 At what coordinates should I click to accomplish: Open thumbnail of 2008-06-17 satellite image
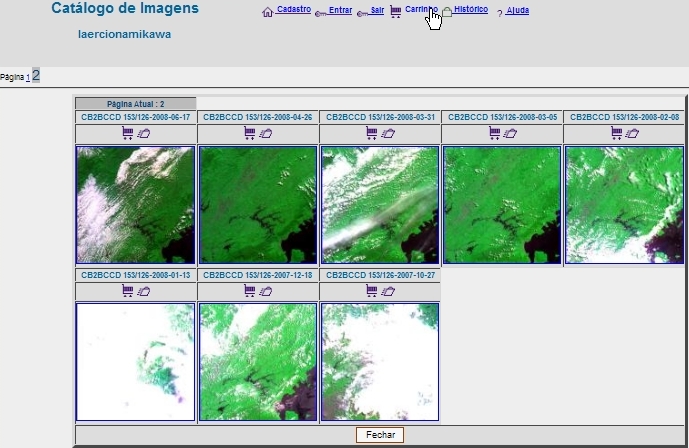coord(135,205)
